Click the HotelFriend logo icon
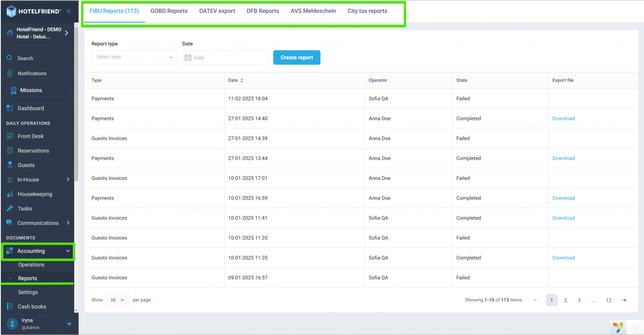644x335 pixels. 11,11
